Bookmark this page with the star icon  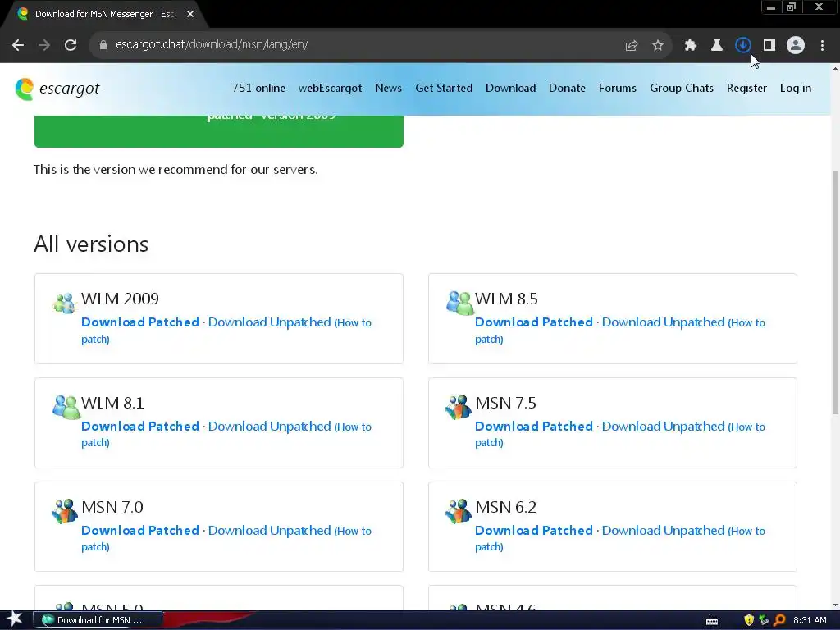point(658,46)
